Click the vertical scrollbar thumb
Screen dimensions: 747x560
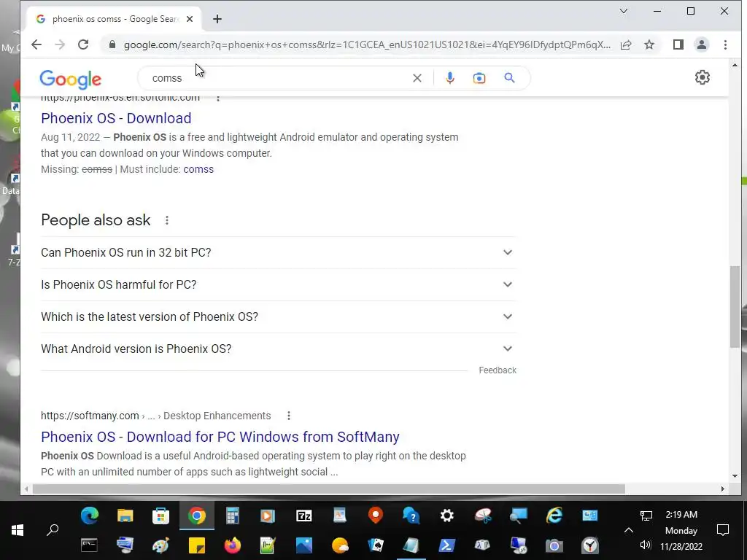pos(735,307)
